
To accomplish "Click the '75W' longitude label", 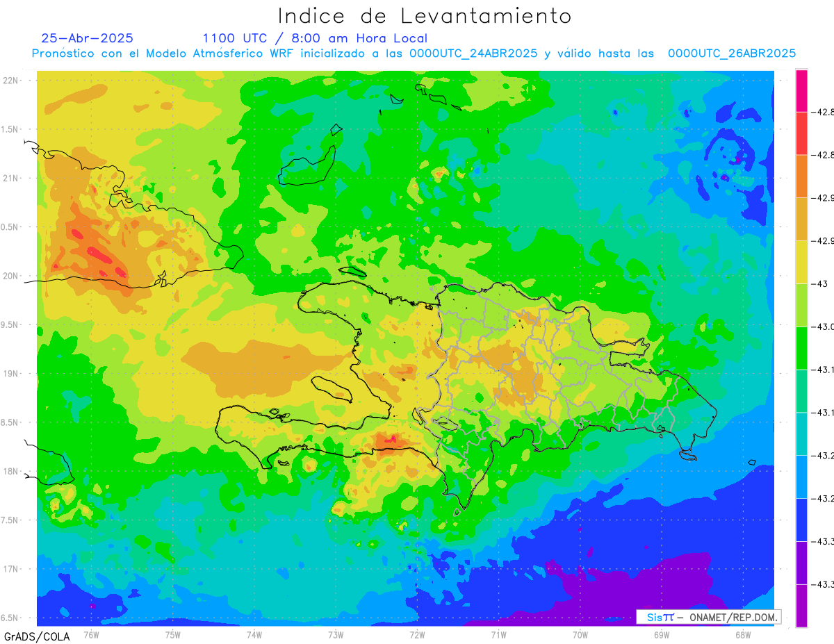I will pyautogui.click(x=173, y=634).
